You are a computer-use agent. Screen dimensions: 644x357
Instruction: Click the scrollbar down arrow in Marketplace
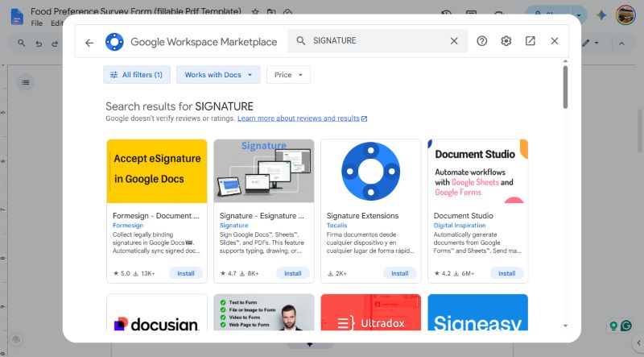[x=565, y=326]
